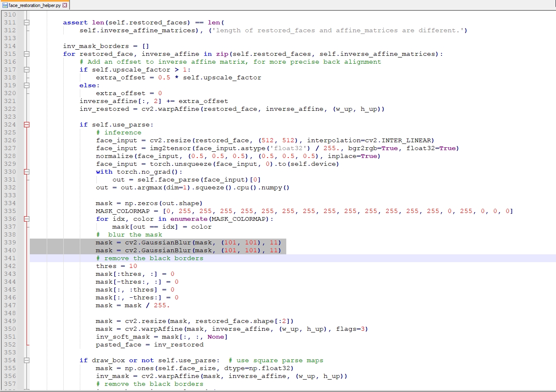The width and height of the screenshot is (556, 392).
Task: Click the file icon on the face_restoration_helper.py tab
Action: tap(5, 5)
